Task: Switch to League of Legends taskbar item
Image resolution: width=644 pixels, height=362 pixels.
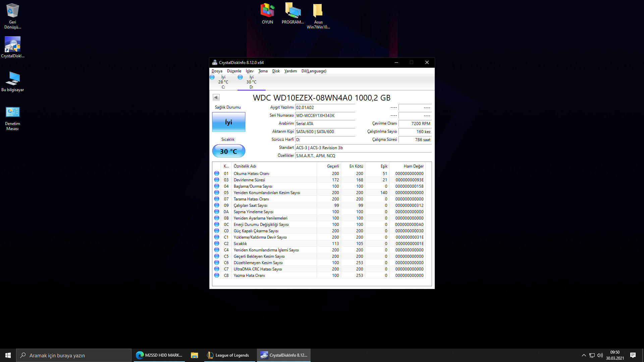Action: [228, 355]
